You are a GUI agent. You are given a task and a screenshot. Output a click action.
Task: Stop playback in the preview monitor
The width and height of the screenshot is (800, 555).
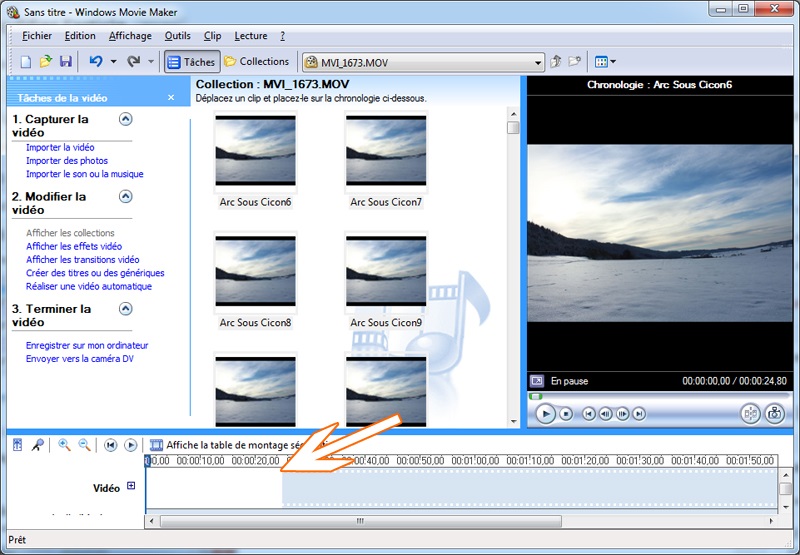click(566, 413)
